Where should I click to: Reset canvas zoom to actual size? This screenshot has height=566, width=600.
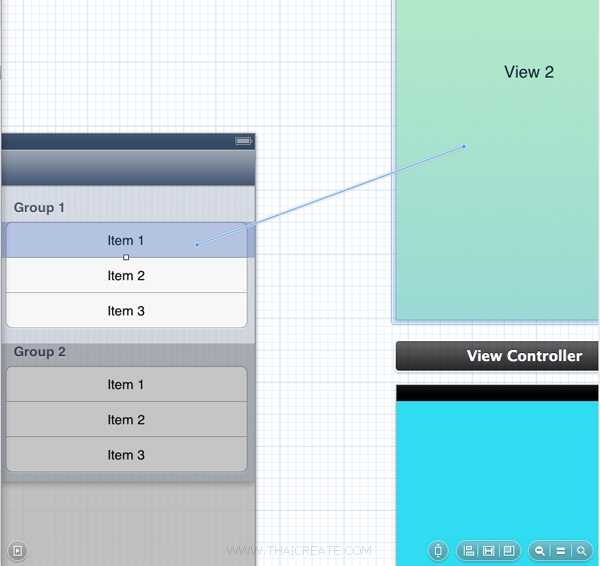pos(561,551)
